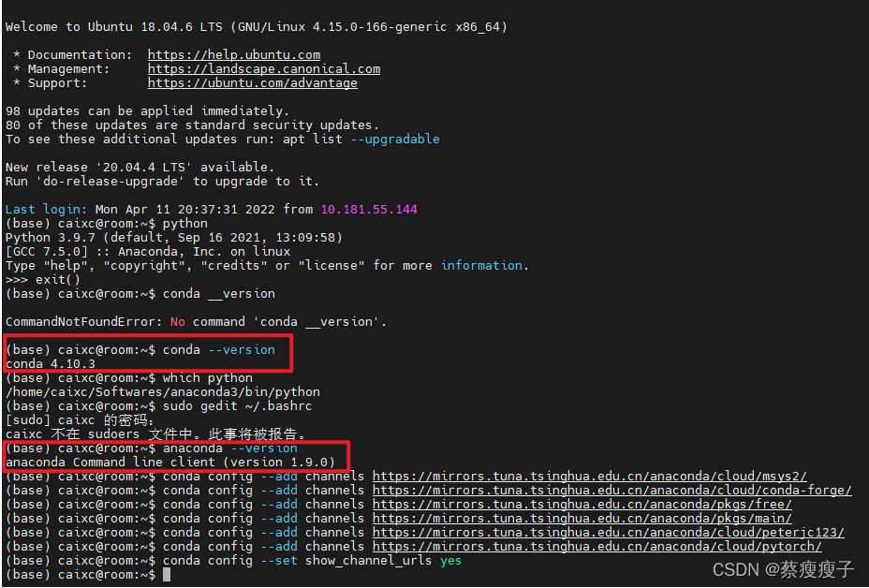Click the 'caixc 不在 sudoers 文件中' line
The width and height of the screenshot is (869, 588).
[x=155, y=434]
